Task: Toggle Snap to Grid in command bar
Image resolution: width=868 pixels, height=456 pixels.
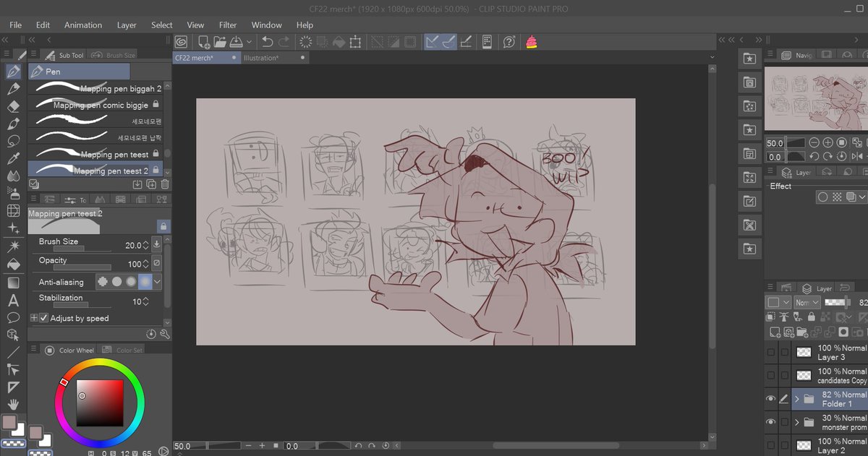Action: pos(467,42)
